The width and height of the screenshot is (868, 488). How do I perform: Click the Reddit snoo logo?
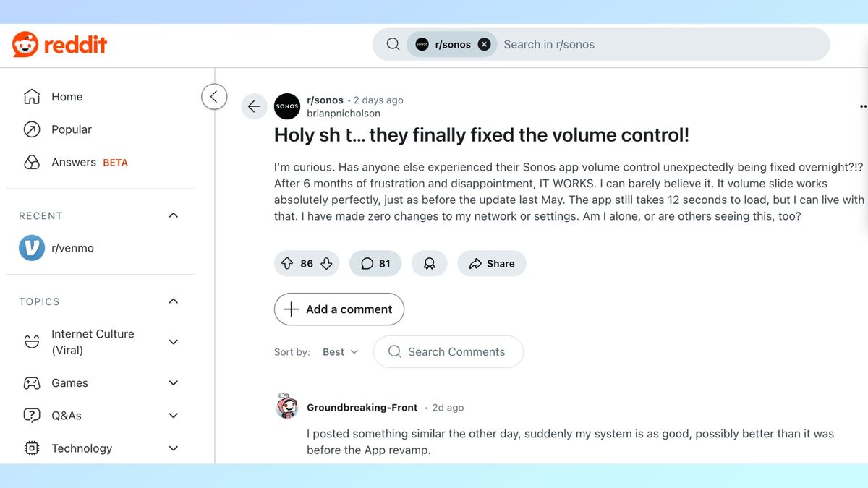(x=26, y=44)
